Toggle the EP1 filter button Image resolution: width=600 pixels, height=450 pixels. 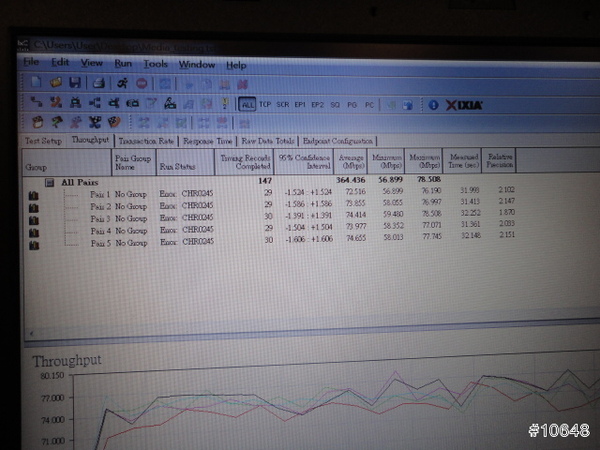300,103
